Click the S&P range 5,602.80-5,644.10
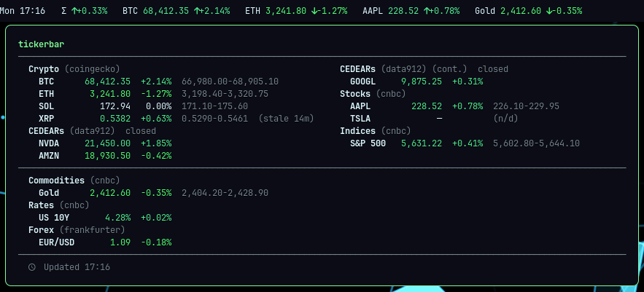This screenshot has height=292, width=644. [536, 143]
